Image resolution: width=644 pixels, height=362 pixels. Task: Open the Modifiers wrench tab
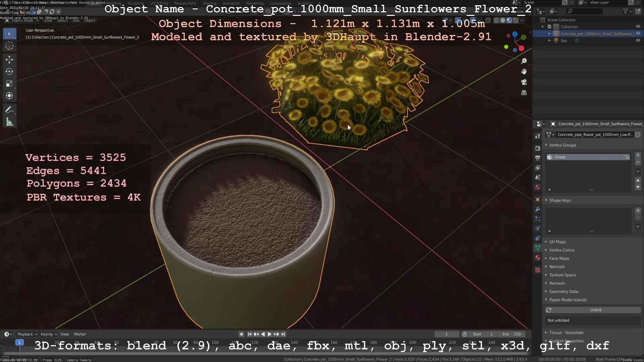point(537,209)
